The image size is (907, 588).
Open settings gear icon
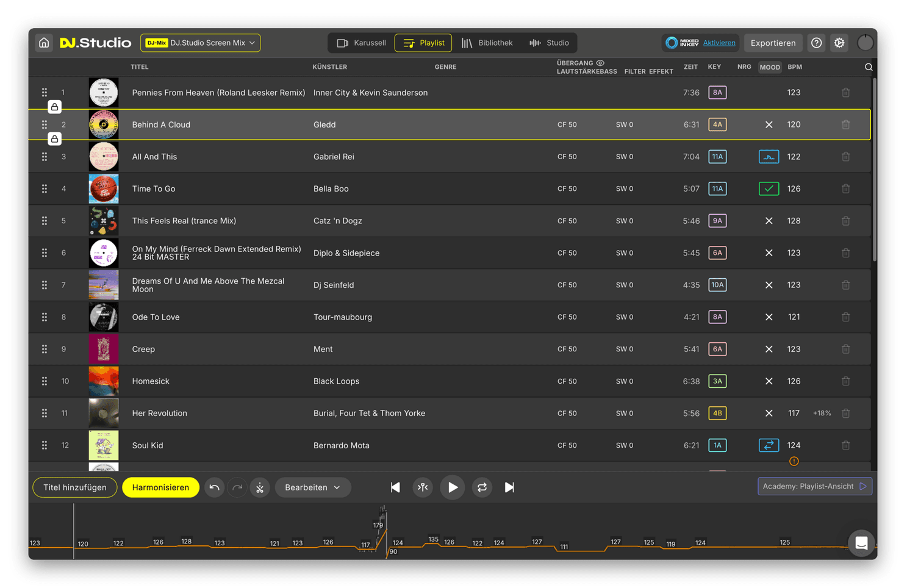[x=839, y=43]
